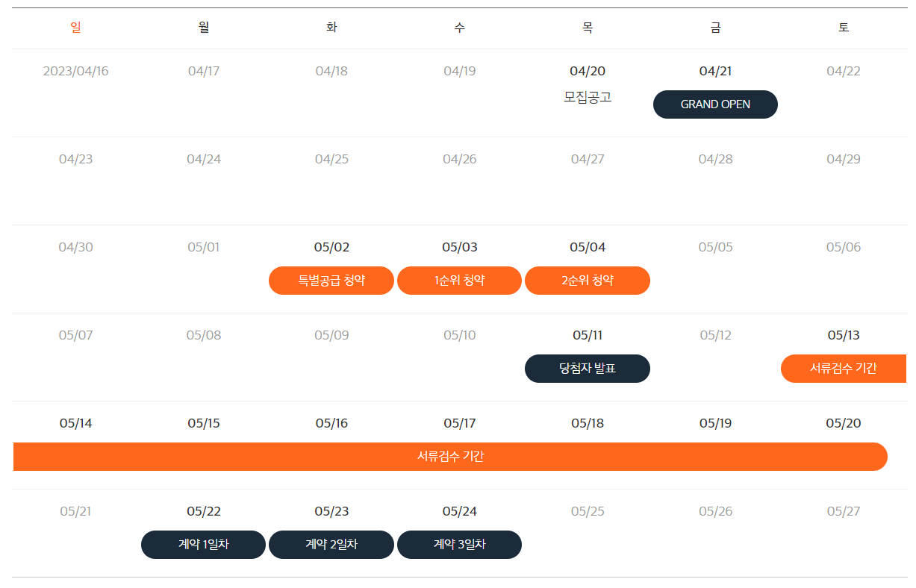Select the 05/21 date cell

point(75,511)
